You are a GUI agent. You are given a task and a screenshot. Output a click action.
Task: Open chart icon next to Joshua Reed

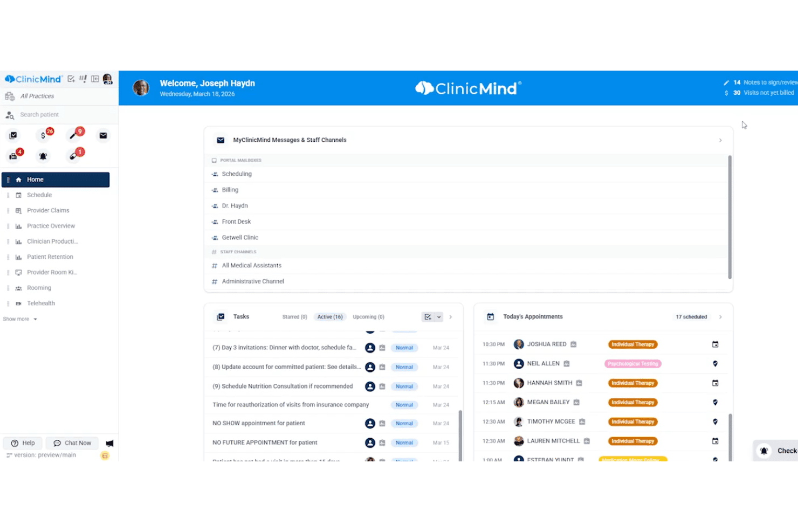coord(574,344)
